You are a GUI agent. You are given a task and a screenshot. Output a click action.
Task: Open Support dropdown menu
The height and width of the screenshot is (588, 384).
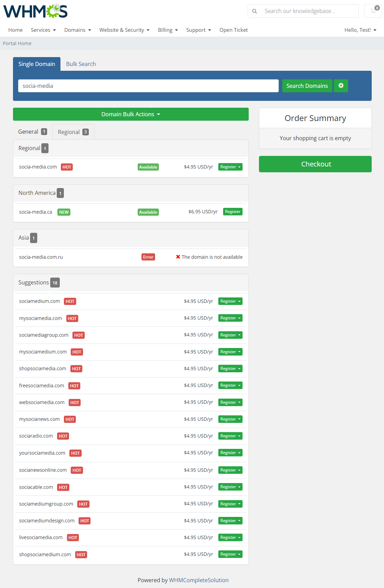[x=198, y=30]
